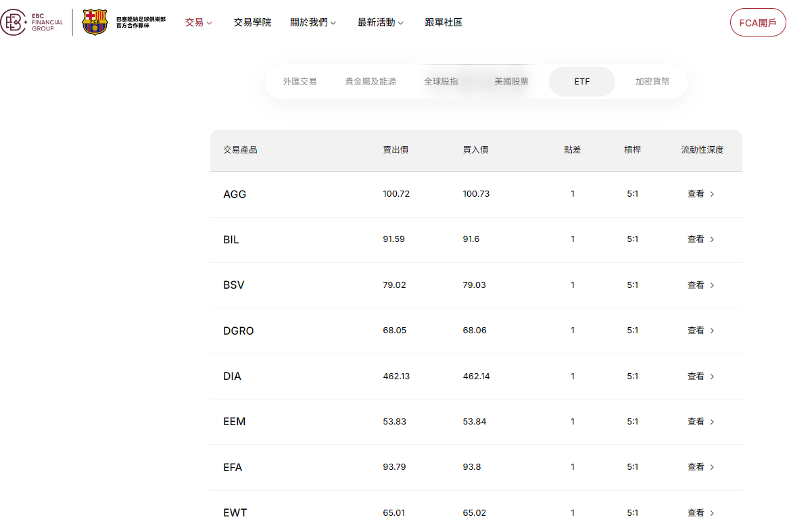Click the EBC Financial Group logo
Image resolution: width=787 pixels, height=532 pixels.
(32, 22)
